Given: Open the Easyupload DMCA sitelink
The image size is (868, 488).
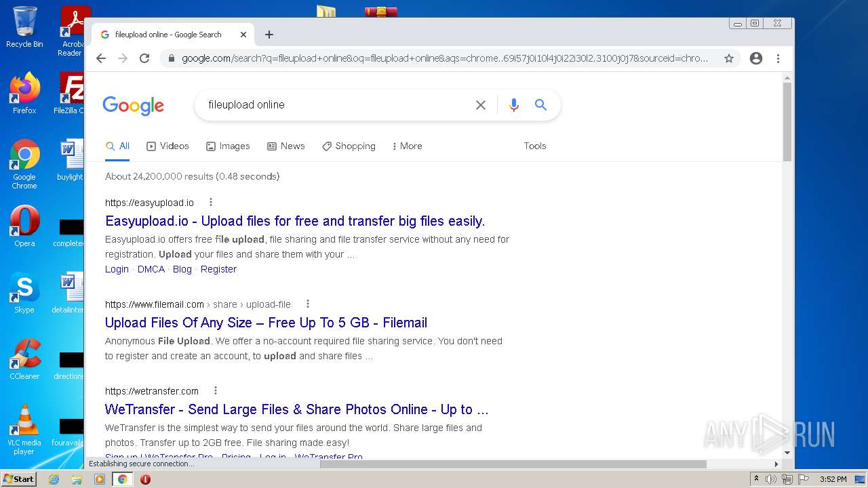Looking at the screenshot, I should pyautogui.click(x=151, y=269).
